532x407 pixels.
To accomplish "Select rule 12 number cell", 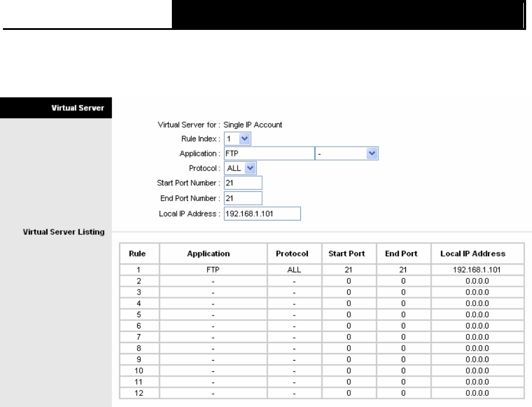I will [139, 393].
